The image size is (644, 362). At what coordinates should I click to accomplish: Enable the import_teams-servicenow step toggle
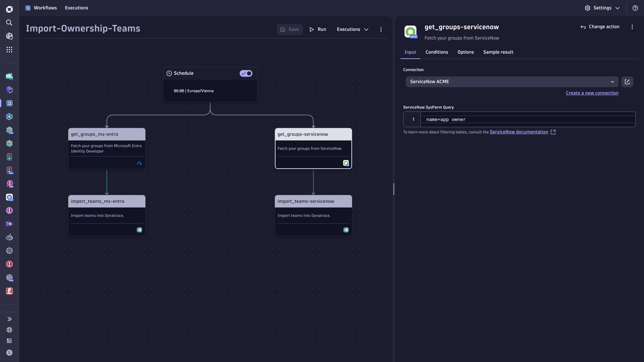click(x=346, y=201)
